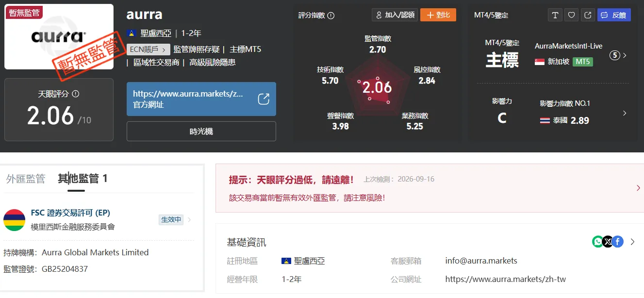Click the 上次檢測 2026-09-16 date
Viewport: 644px width, 298px height.
(399, 179)
